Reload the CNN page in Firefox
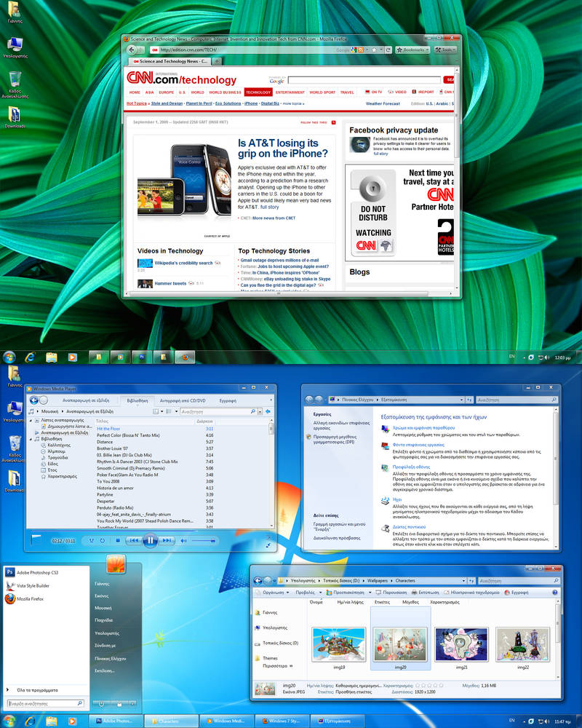Screen dimensions: 582x728 coord(388,50)
